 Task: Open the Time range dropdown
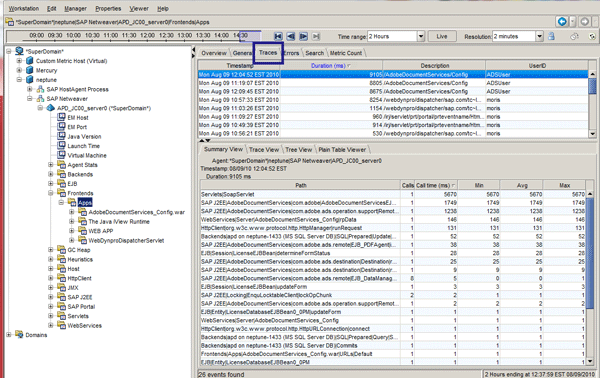coord(421,36)
